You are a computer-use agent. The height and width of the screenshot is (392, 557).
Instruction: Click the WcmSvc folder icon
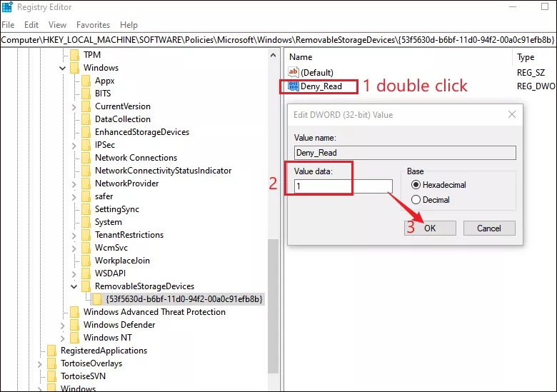pos(86,248)
